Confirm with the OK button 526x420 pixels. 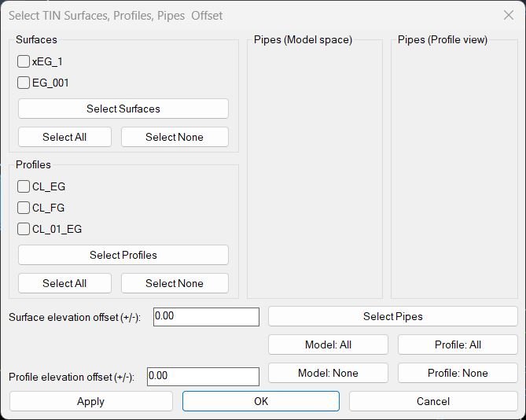pos(261,401)
